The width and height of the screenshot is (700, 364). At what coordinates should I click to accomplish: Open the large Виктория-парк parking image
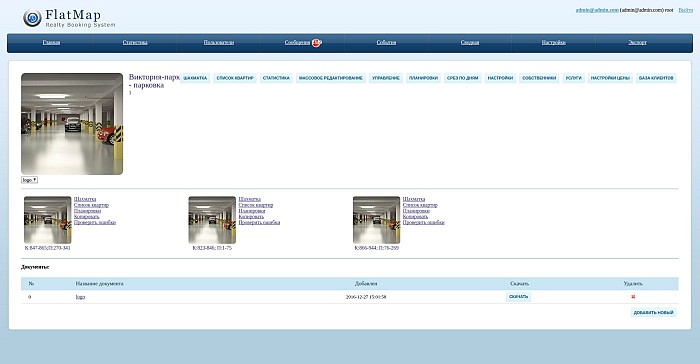(72, 124)
